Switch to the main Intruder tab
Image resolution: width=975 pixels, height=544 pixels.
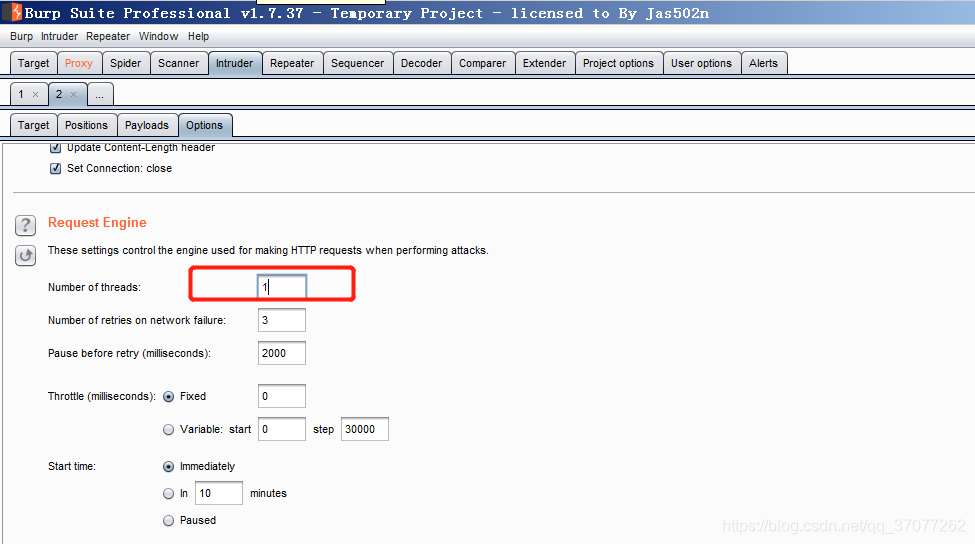[234, 63]
